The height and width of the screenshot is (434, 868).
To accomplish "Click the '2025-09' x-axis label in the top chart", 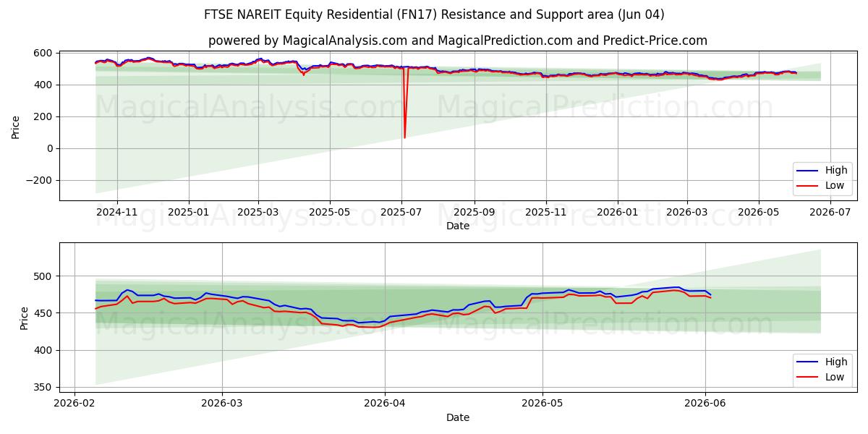I will (475, 213).
